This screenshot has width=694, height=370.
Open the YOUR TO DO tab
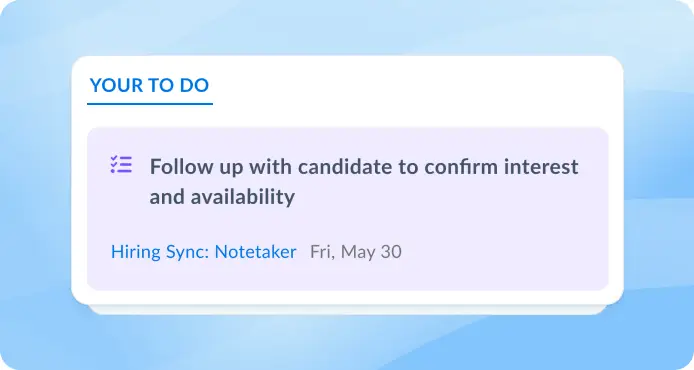tap(150, 85)
